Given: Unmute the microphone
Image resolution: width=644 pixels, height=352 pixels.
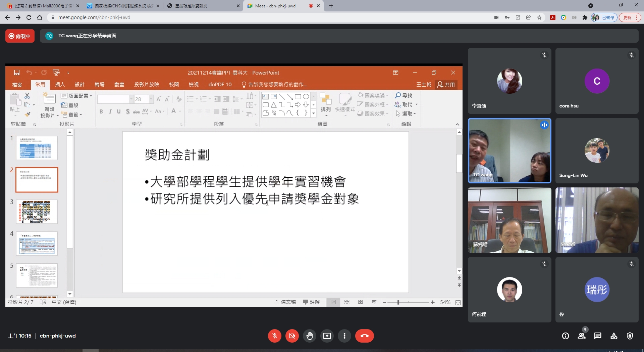Looking at the screenshot, I should pos(275,336).
